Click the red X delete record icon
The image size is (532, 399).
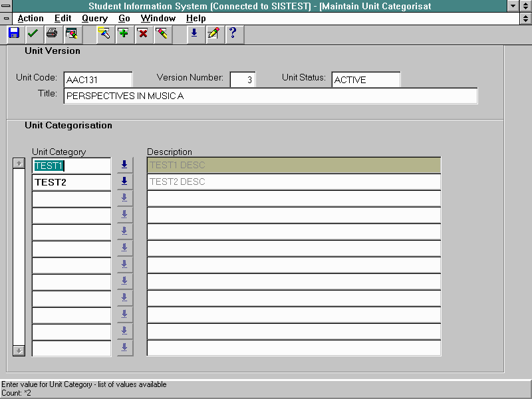(142, 33)
